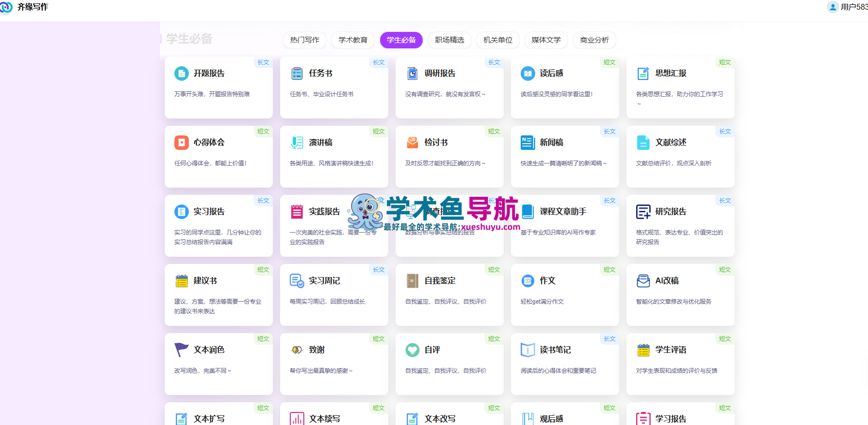
Task: Click text 读后感没灵感的同学看这里!
Action: coord(556,94)
